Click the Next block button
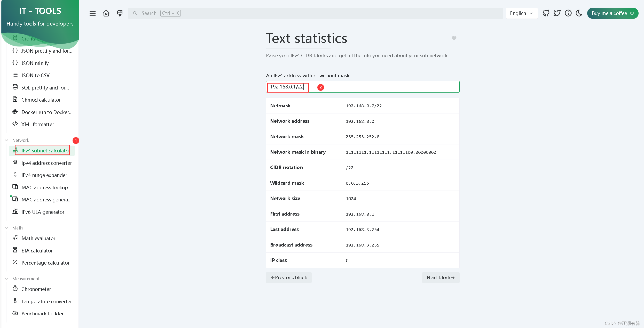 coord(441,277)
